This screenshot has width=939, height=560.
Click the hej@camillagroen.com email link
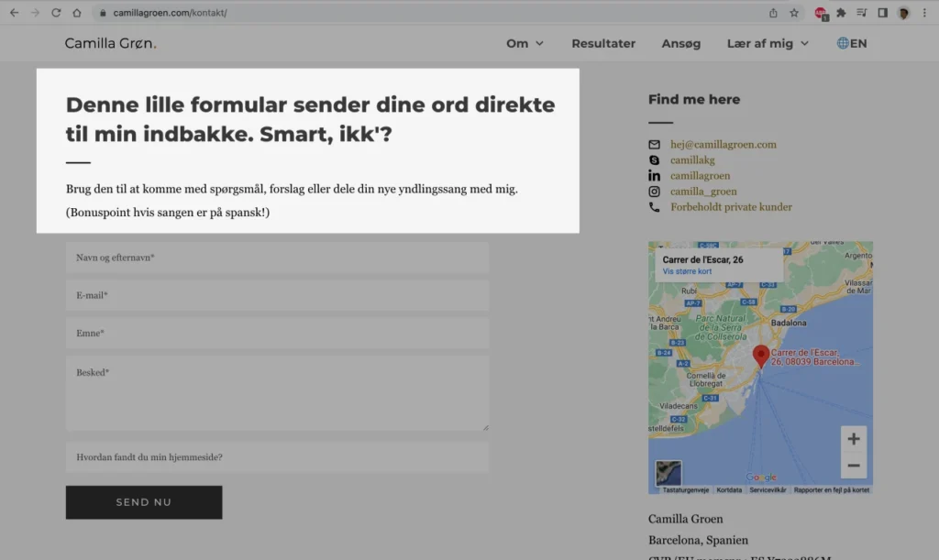click(723, 145)
